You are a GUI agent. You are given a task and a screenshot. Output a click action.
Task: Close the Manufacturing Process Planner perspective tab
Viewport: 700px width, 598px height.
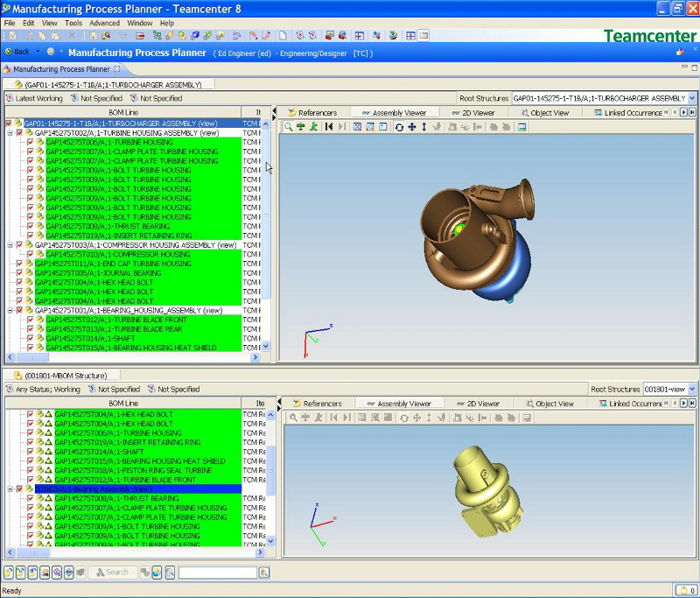click(x=117, y=69)
